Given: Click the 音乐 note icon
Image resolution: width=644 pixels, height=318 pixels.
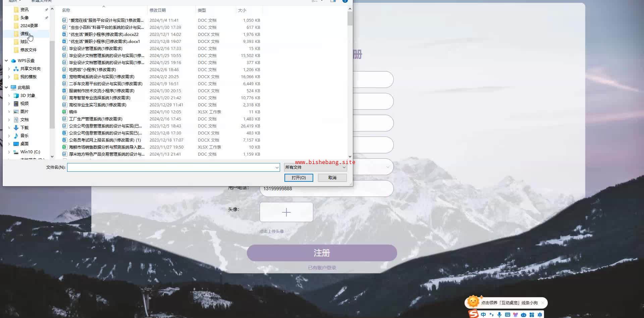Looking at the screenshot, I should (16, 136).
